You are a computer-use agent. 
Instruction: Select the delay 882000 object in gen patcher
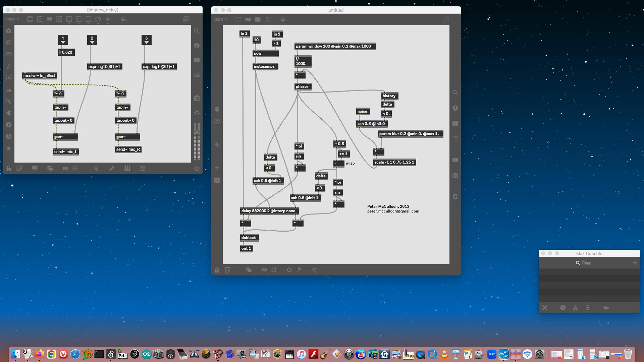click(x=268, y=211)
